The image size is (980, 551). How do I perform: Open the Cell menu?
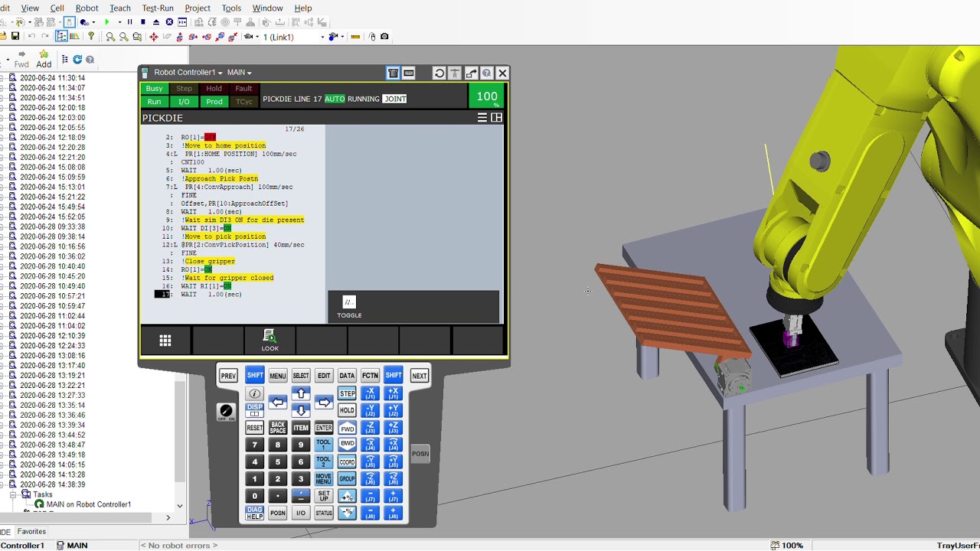[x=57, y=8]
